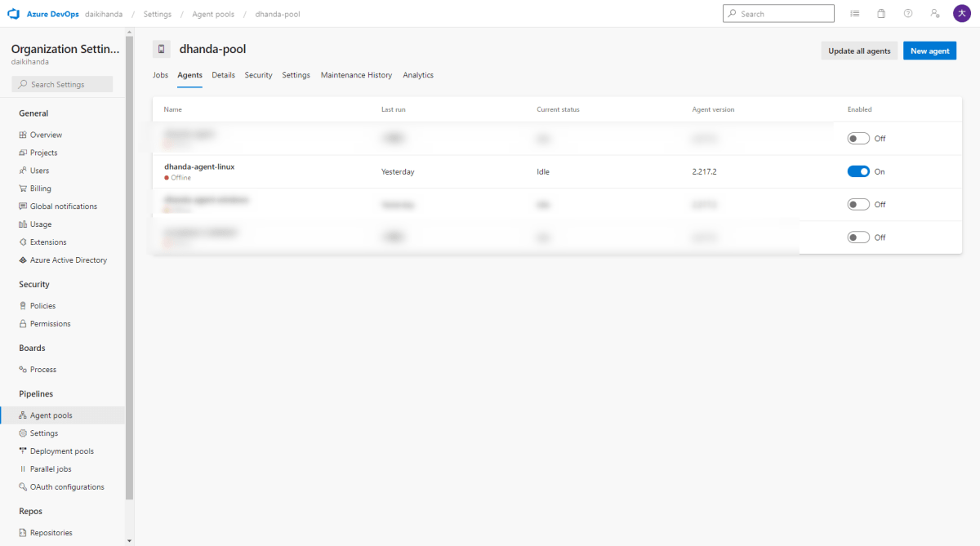Enable the first agent row toggle

coord(858,139)
